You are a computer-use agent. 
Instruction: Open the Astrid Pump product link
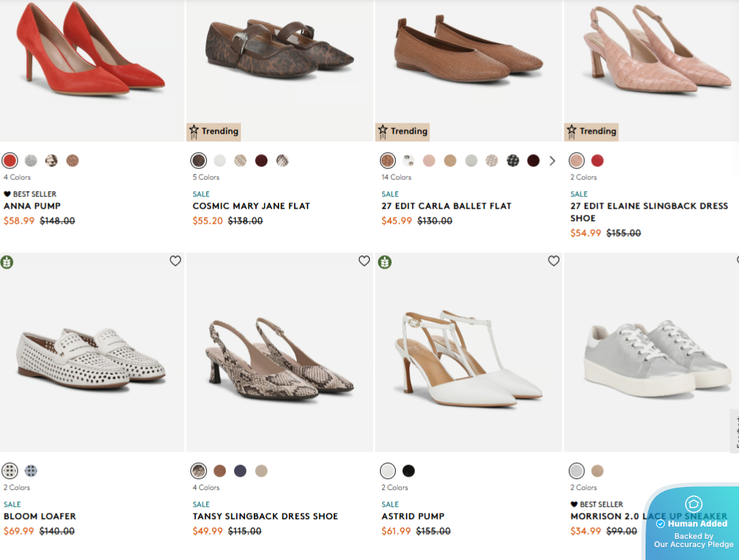413,516
